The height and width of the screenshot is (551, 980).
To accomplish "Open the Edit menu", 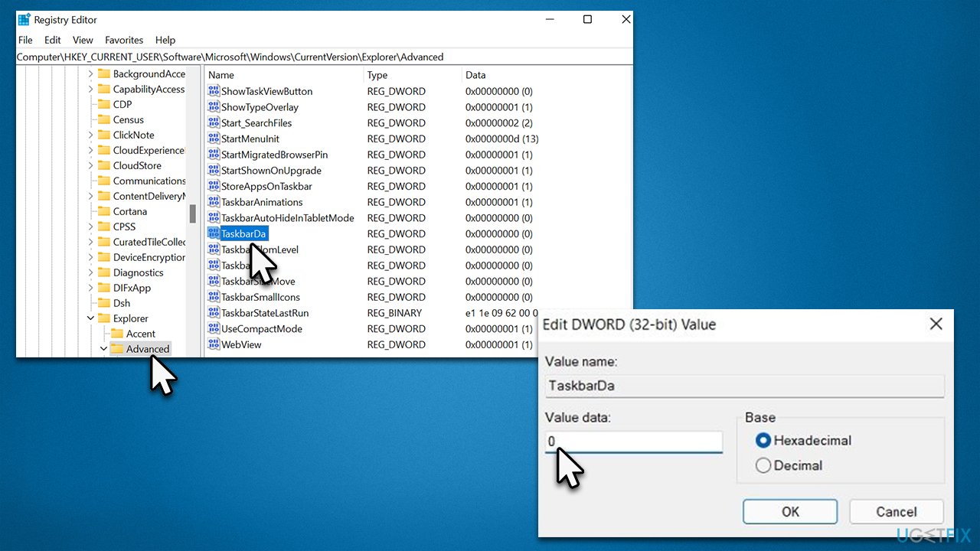I will tap(52, 40).
